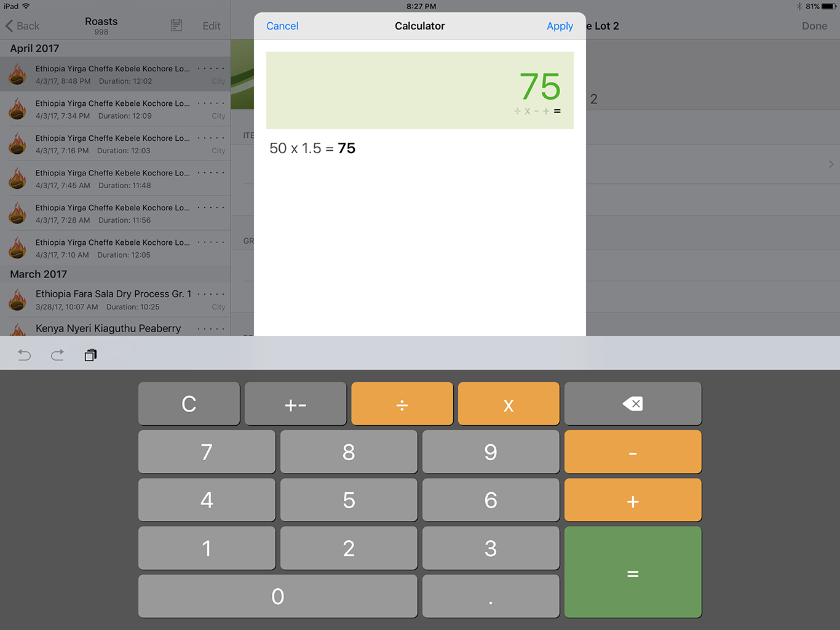Select roast icon for 7:16 PM entry
This screenshot has height=630, width=840.
coord(17,144)
